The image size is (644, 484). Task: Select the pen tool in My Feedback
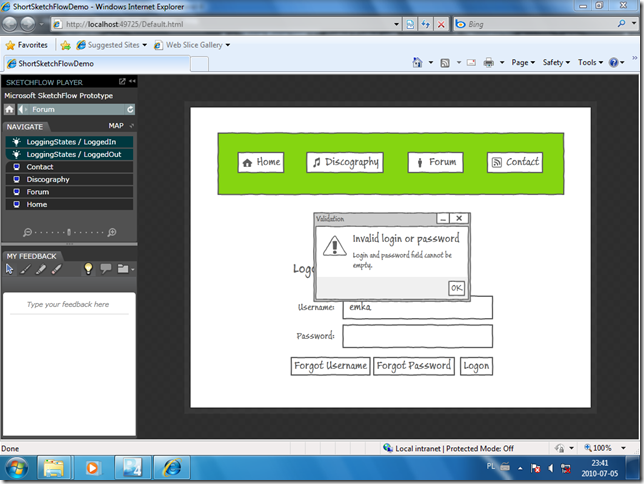point(25,269)
